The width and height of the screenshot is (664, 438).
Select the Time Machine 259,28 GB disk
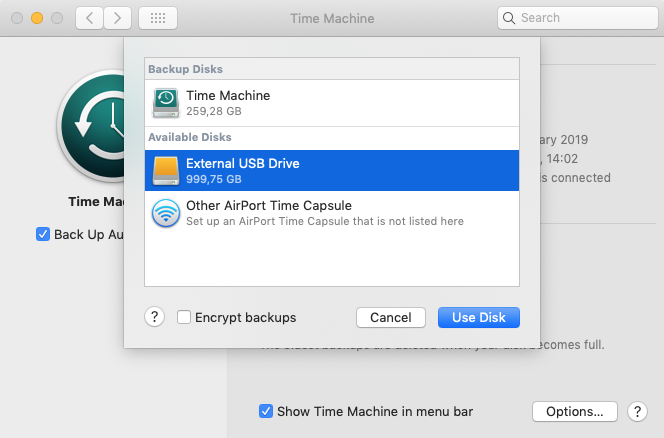coord(331,102)
